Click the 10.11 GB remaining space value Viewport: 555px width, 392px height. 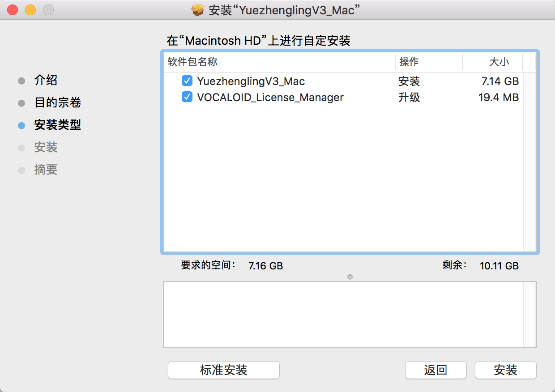(x=499, y=266)
